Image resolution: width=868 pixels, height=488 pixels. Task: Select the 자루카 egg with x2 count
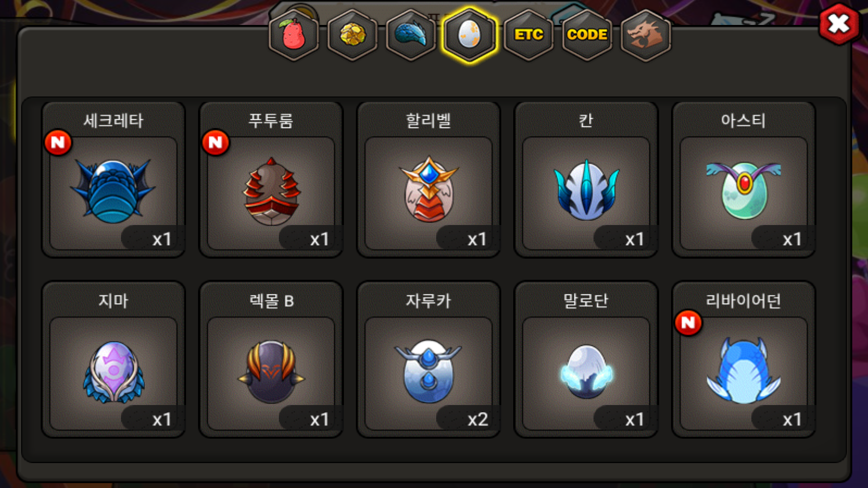pos(429,359)
